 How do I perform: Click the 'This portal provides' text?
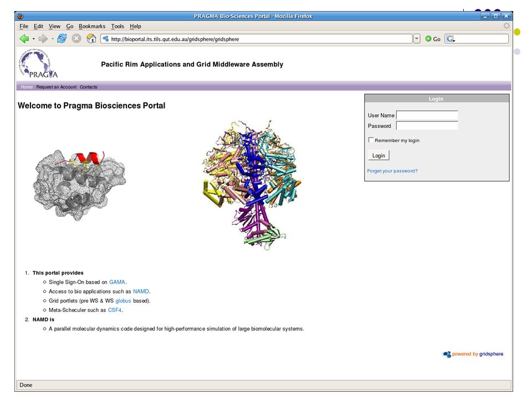pos(58,273)
